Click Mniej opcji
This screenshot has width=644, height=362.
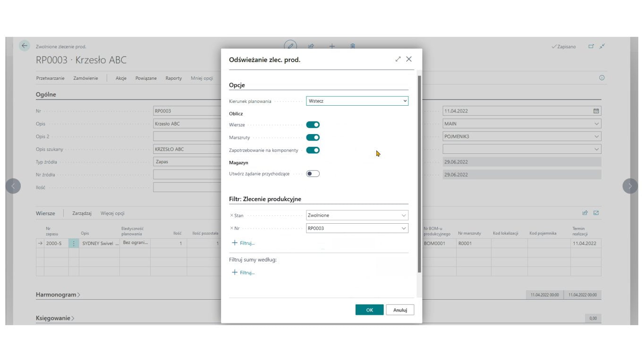click(202, 78)
